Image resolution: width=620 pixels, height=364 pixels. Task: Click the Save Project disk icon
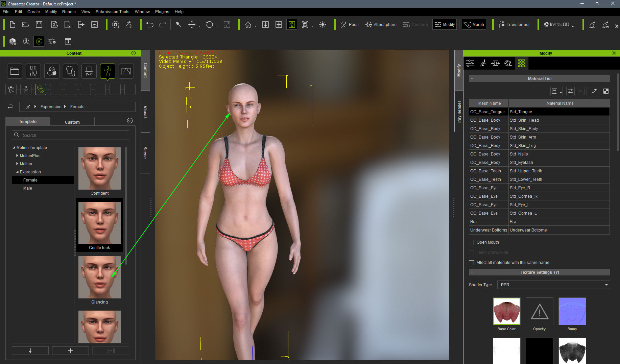pos(39,25)
